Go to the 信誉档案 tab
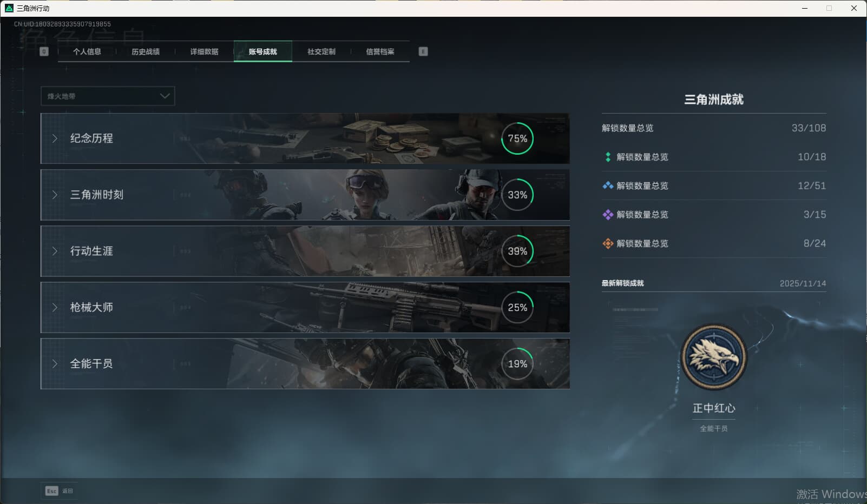Viewport: 867px width, 504px height. 380,51
